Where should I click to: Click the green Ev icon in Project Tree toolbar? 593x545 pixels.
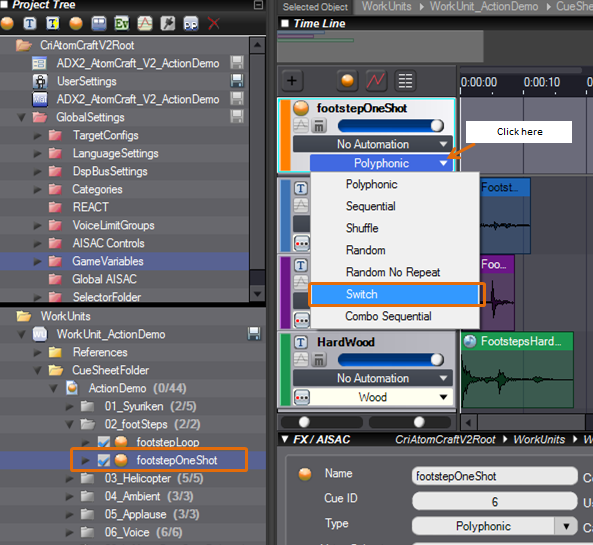(x=122, y=23)
